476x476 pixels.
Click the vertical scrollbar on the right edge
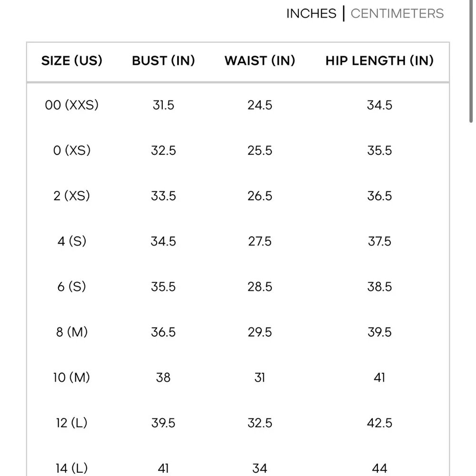click(x=471, y=62)
